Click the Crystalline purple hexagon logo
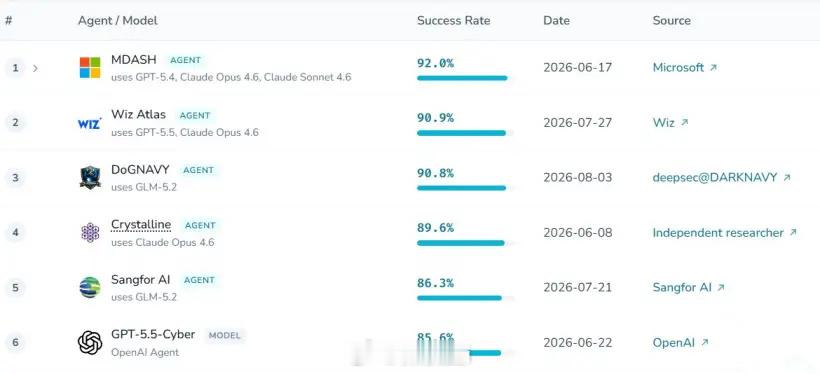The image size is (820, 374). click(90, 233)
